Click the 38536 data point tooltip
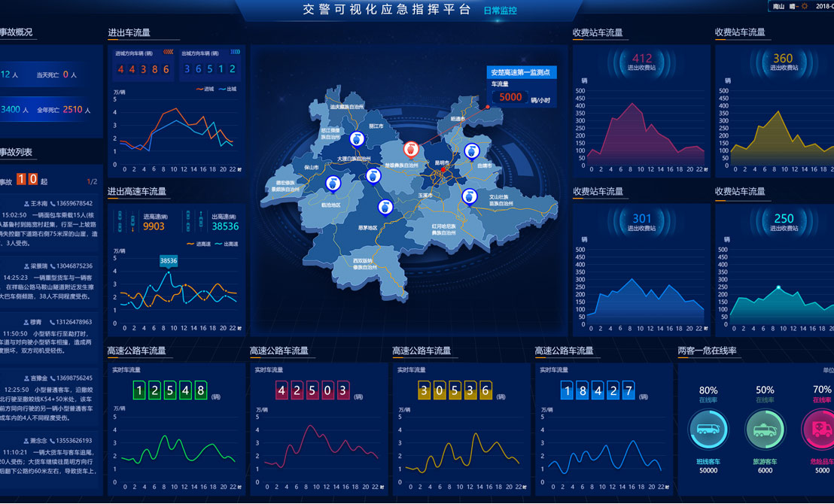The width and height of the screenshot is (834, 504). (x=169, y=261)
